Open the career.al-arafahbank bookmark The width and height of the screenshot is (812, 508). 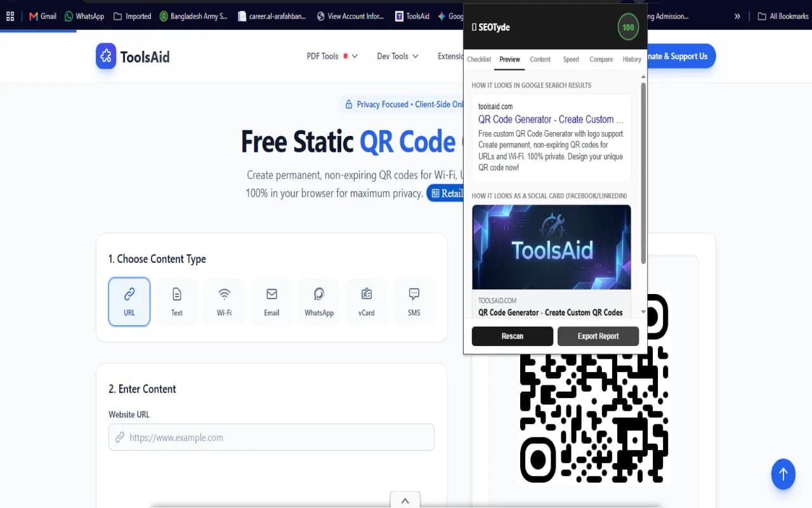click(272, 16)
